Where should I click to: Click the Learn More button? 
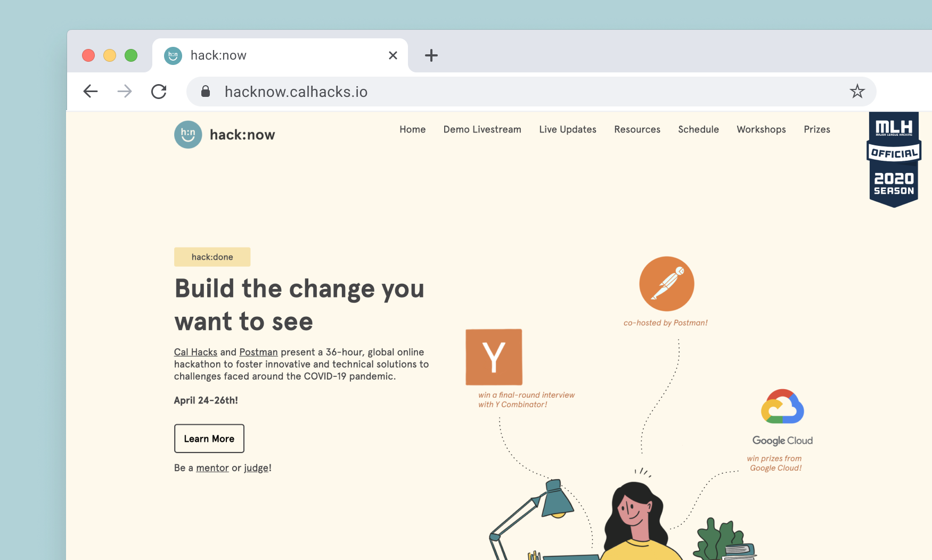209,439
